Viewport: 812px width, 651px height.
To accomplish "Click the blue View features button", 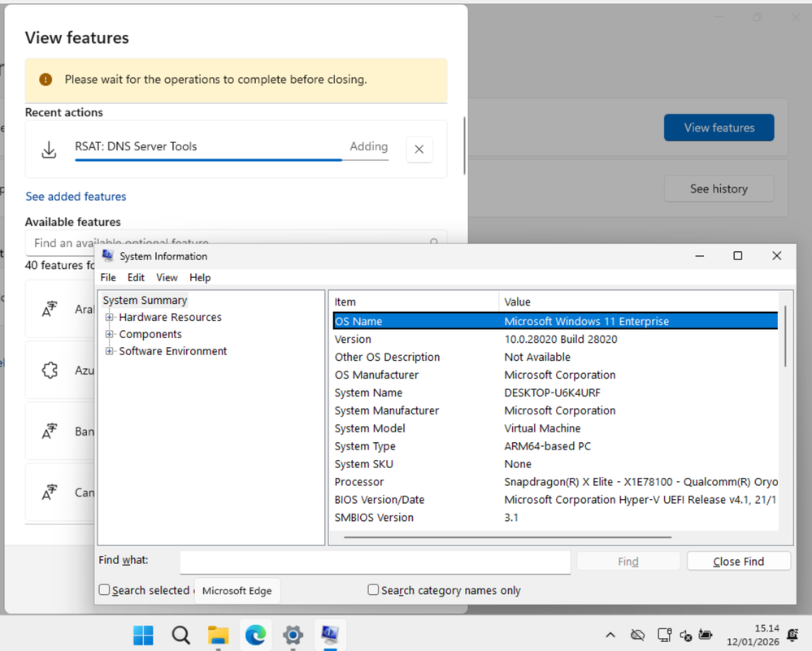I will click(x=719, y=128).
